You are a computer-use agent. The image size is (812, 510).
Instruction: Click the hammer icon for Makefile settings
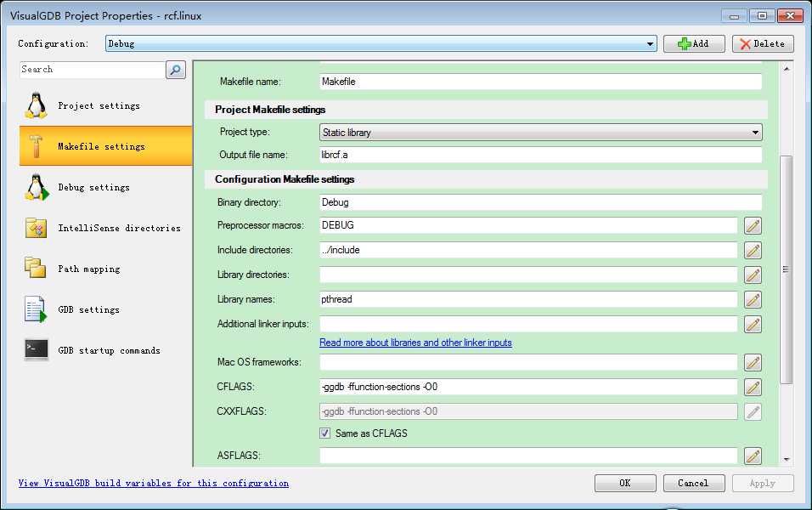[36, 146]
